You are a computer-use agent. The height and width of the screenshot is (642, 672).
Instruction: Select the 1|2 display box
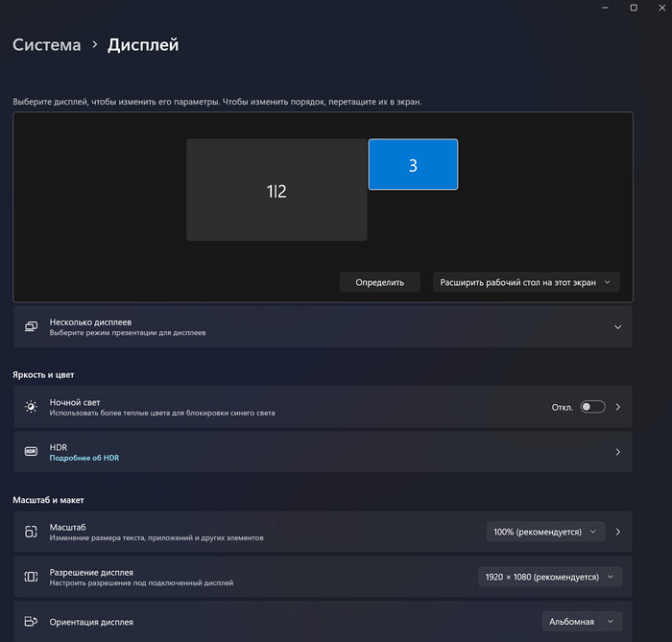276,191
